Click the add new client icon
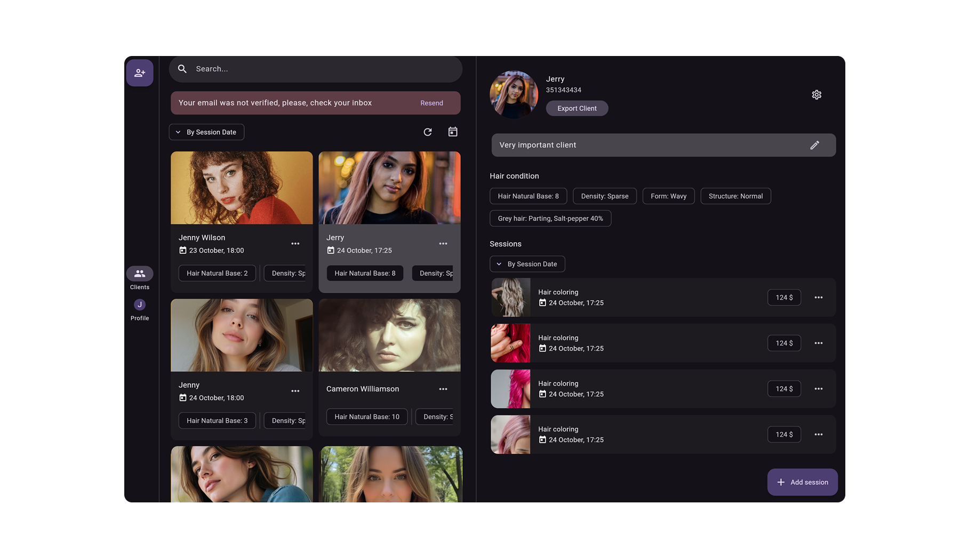 pos(140,73)
